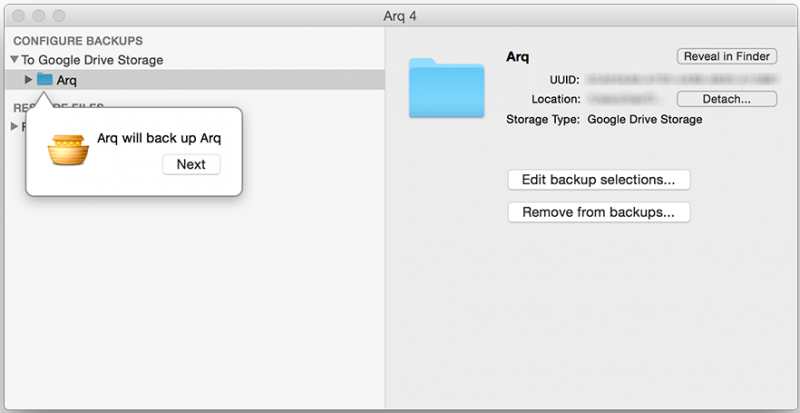Click the Arq ark icon in the popover
This screenshot has width=800, height=413.
69,151
